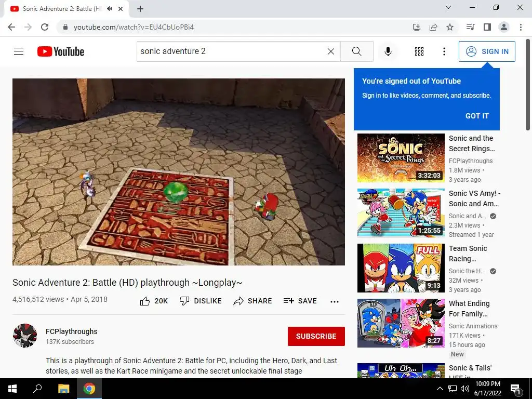
Task: Open the Windows Start menu
Action: point(12,389)
